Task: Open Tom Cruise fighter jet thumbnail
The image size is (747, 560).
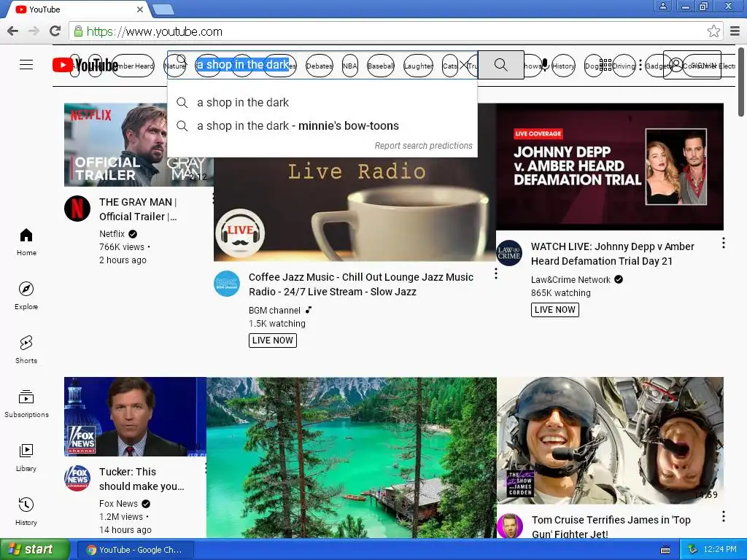Action: click(x=611, y=440)
